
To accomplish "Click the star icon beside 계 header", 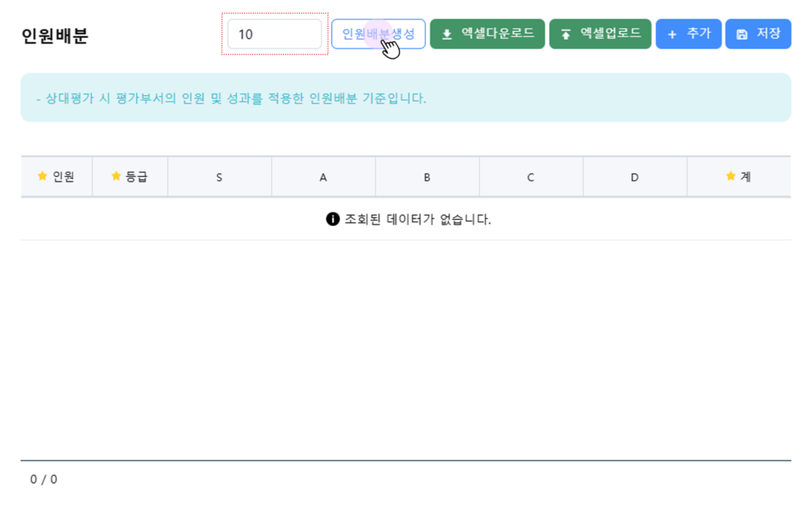I will (730, 176).
